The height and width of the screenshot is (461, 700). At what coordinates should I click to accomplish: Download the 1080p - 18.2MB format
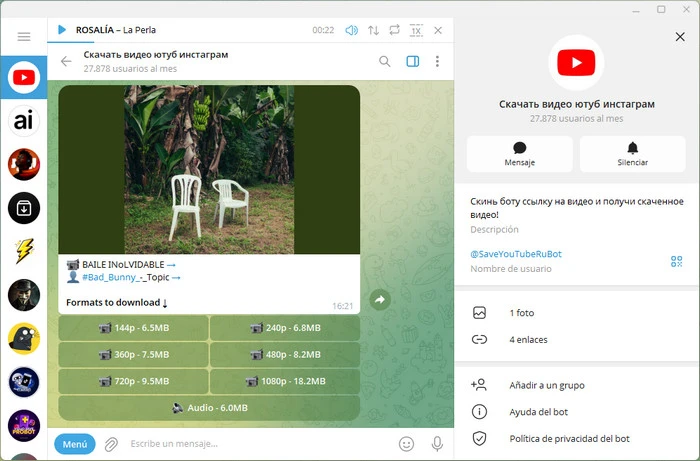click(285, 381)
